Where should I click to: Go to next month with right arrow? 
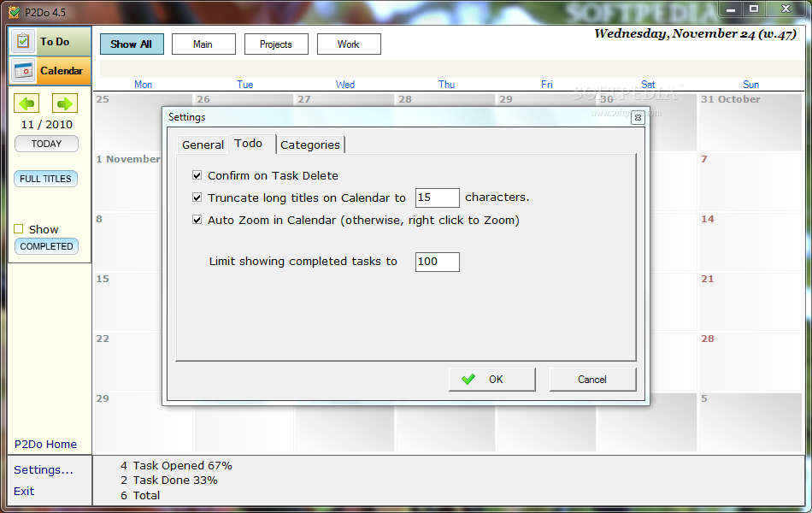[65, 103]
